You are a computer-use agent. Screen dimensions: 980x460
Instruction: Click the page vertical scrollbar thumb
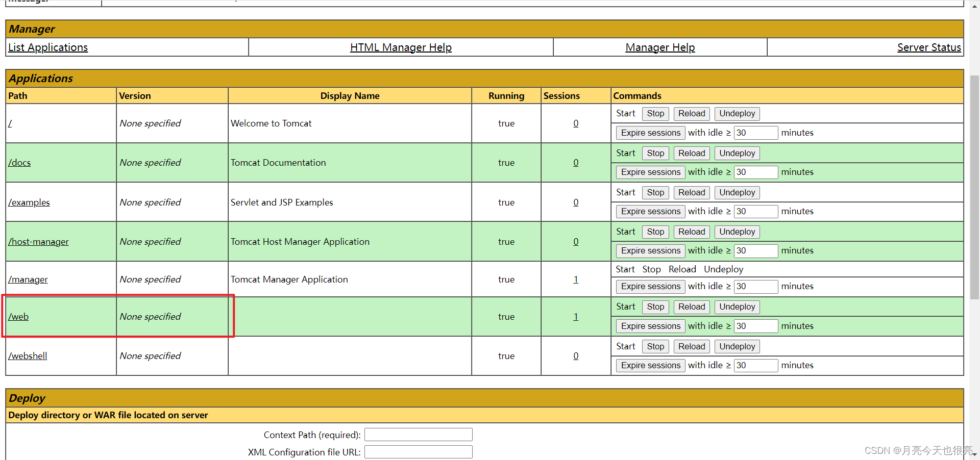pyautogui.click(x=974, y=187)
